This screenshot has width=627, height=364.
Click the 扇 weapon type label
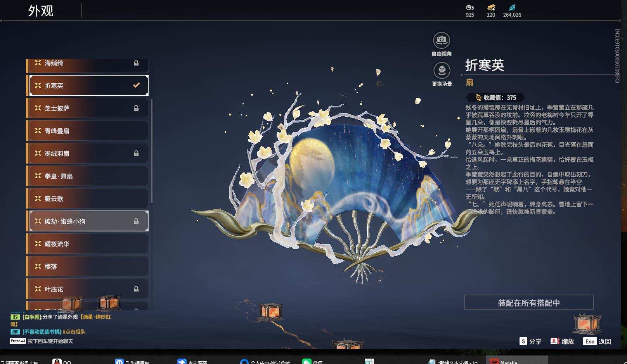469,82
